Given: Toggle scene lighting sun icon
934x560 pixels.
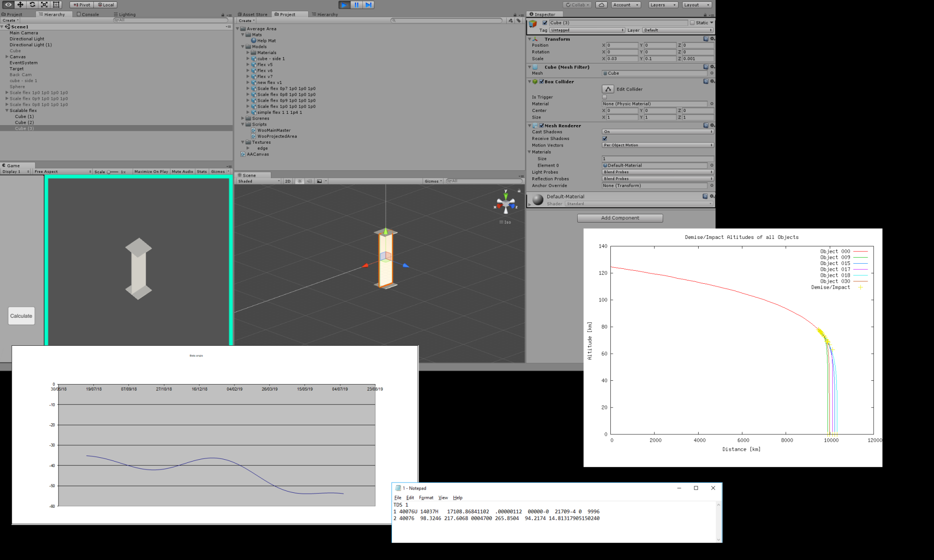Looking at the screenshot, I should tap(299, 181).
